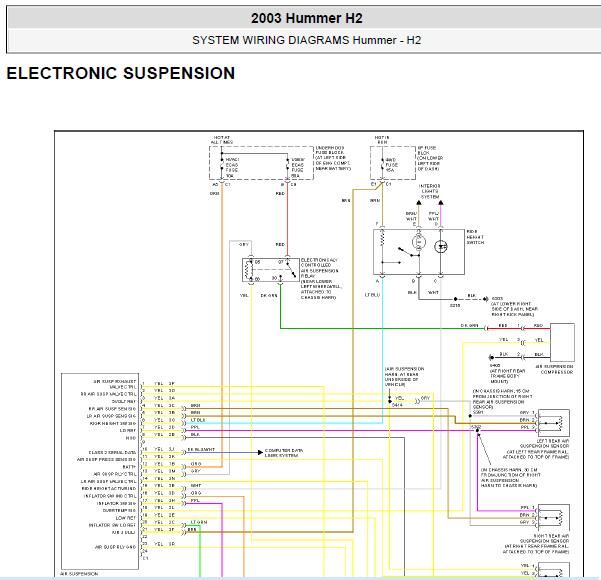Select "AIR SUSP RLY CTRL" pin label
The width and height of the screenshot is (601, 580).
click(115, 474)
